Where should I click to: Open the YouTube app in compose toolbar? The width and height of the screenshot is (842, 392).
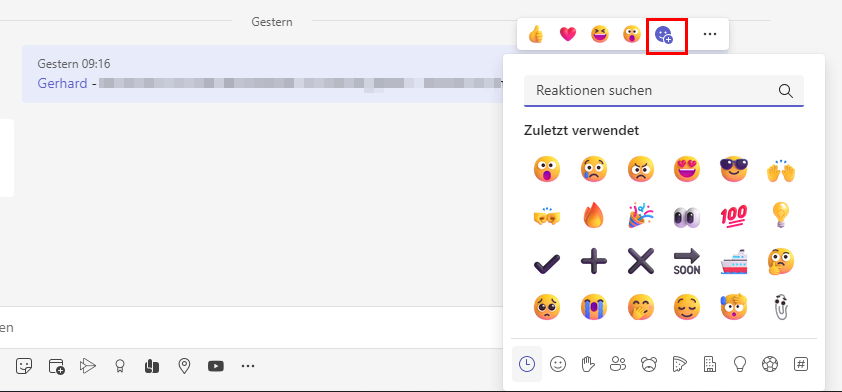216,367
